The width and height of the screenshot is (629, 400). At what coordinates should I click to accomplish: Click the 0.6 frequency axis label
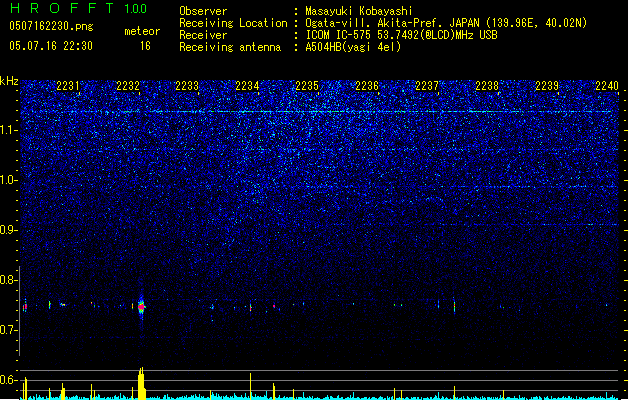8,380
